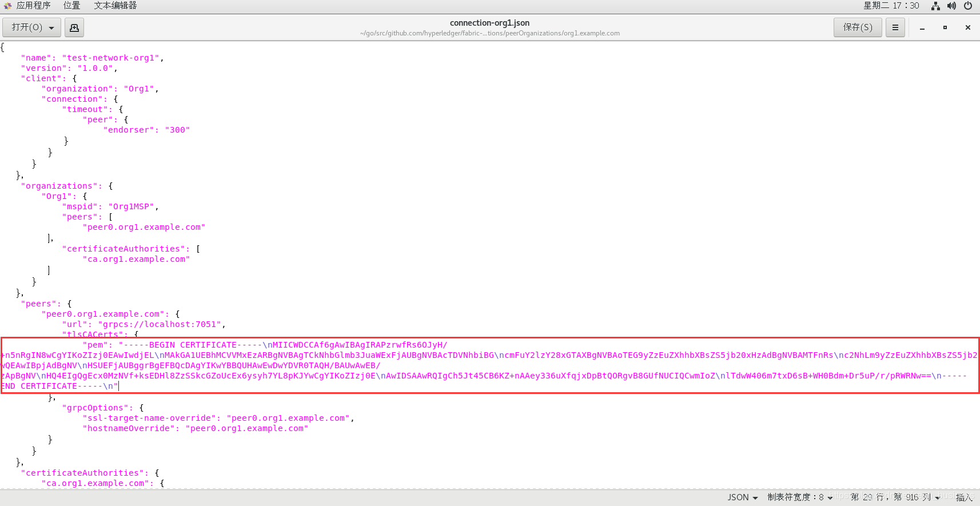
Task: Click the END CERTIFICATE text
Action: [x=39, y=386]
